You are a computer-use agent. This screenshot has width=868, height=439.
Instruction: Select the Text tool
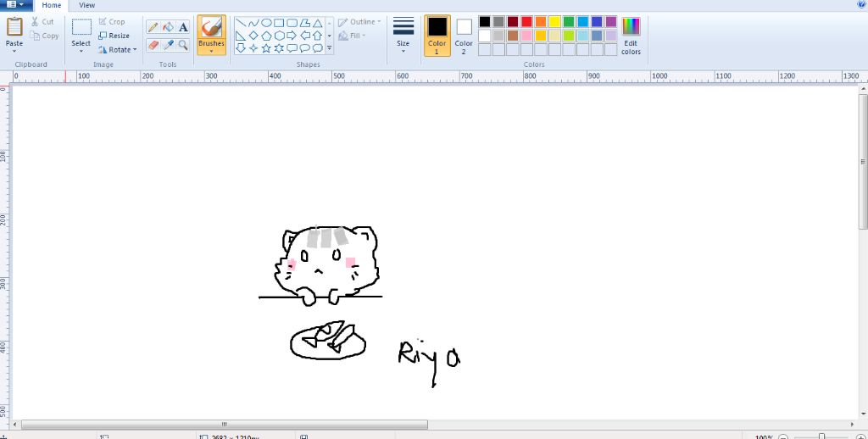point(183,27)
